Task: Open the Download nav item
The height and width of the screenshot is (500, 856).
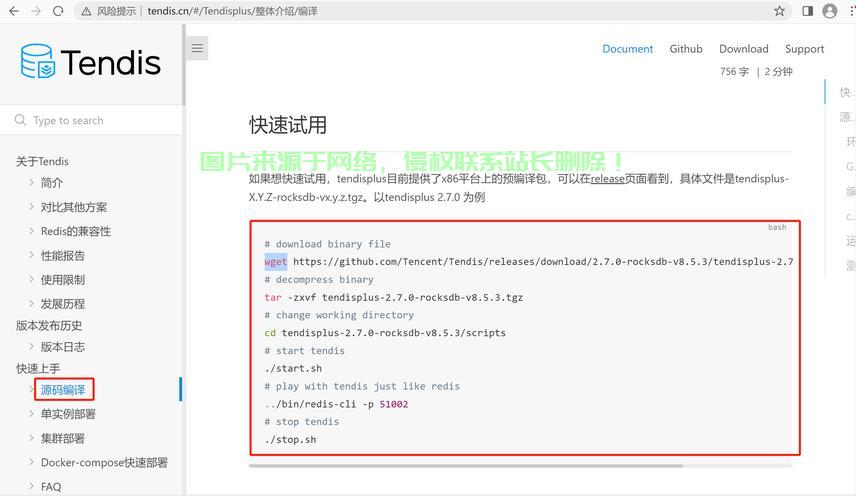Action: pyautogui.click(x=744, y=49)
